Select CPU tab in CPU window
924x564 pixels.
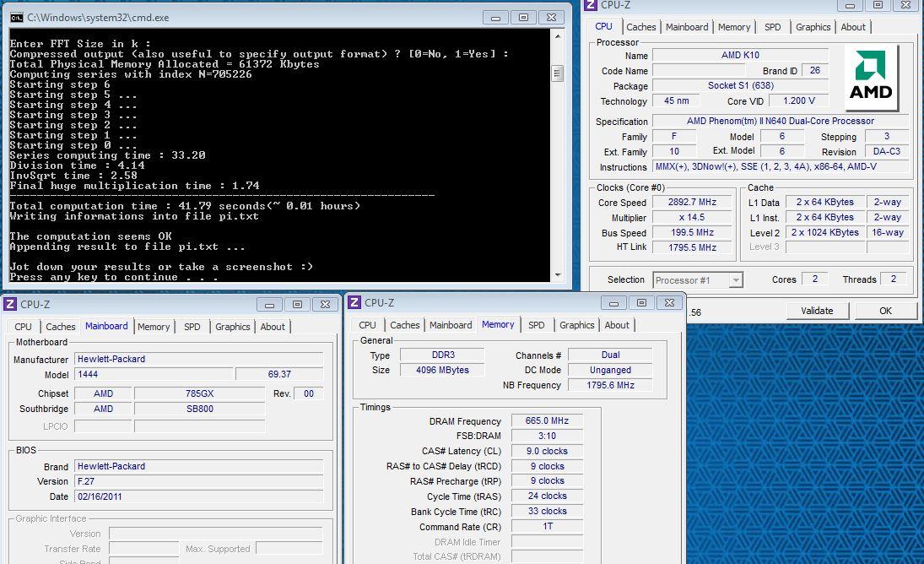click(x=603, y=26)
